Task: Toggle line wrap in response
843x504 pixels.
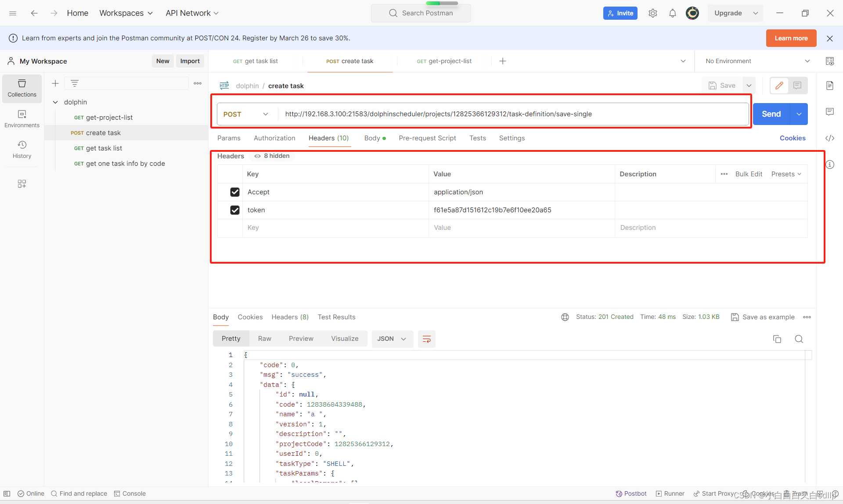Action: pos(426,339)
